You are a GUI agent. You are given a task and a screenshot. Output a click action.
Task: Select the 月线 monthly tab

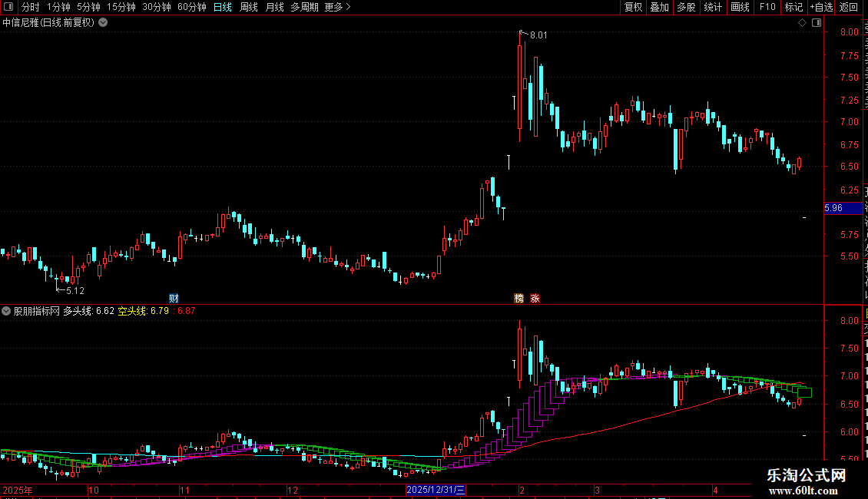coord(274,7)
